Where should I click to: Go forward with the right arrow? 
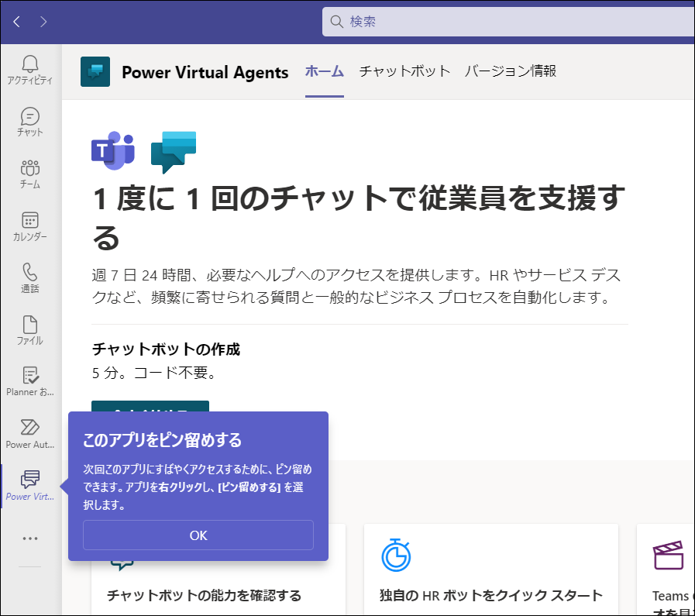tap(43, 21)
